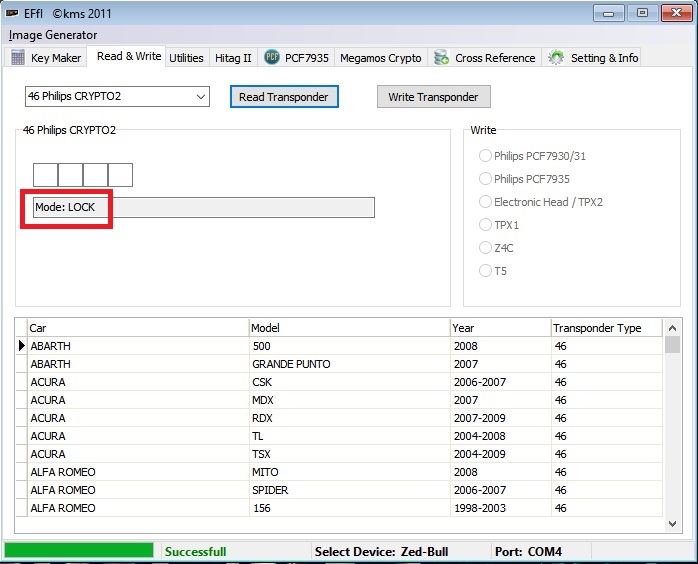
Task: Select the Philips PCF7930/31 radio option
Action: point(486,155)
